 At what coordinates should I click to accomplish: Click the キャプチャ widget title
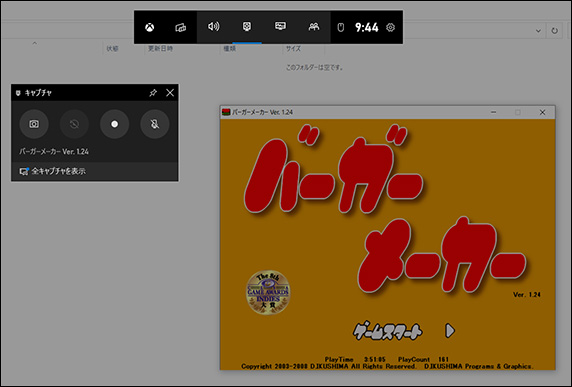pyautogui.click(x=38, y=93)
